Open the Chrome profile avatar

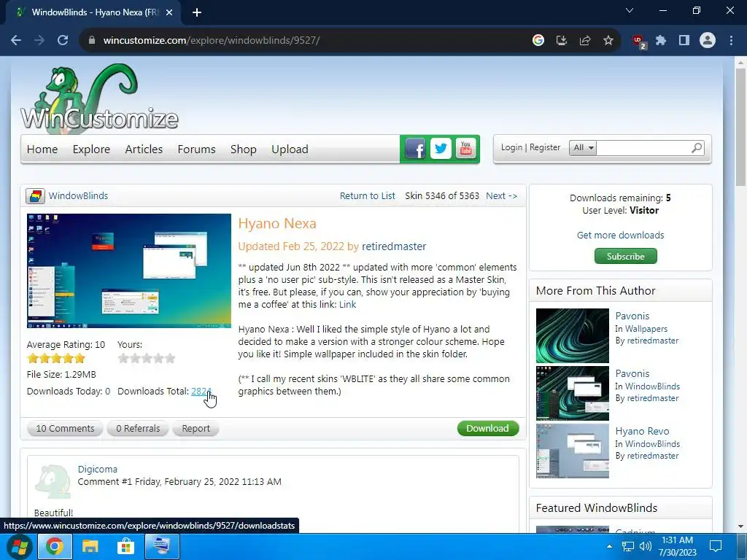[x=708, y=41]
